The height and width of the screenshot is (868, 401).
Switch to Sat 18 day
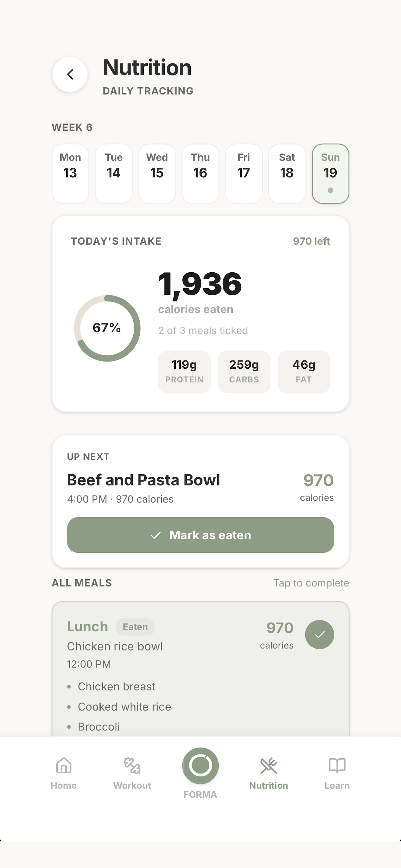[x=287, y=173]
